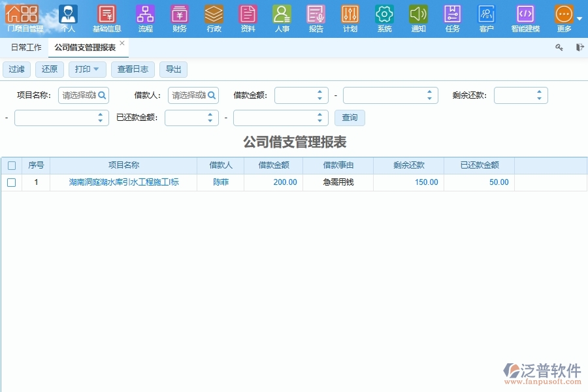Click the 查询 (Search) button
The height and width of the screenshot is (392, 588).
(x=350, y=118)
